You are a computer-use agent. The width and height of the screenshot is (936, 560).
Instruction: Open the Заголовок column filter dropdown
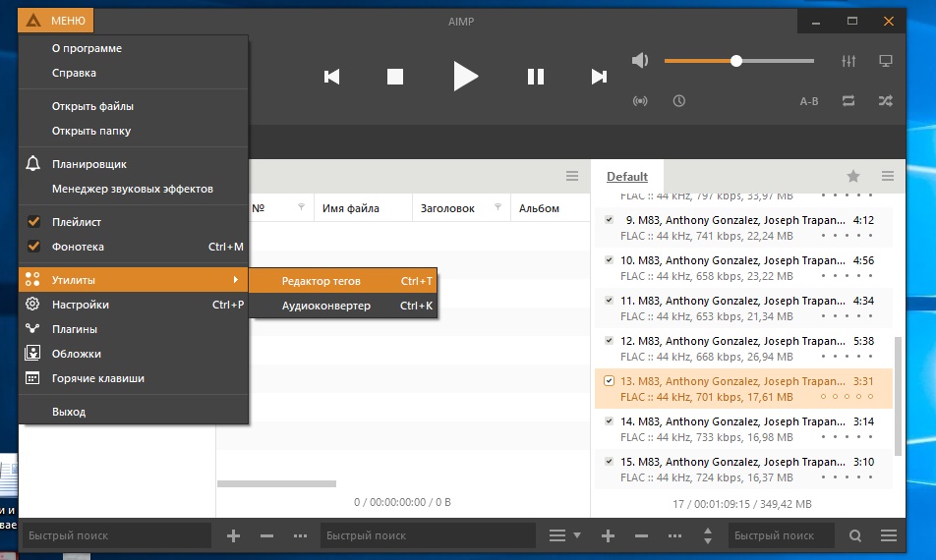pyautogui.click(x=497, y=207)
